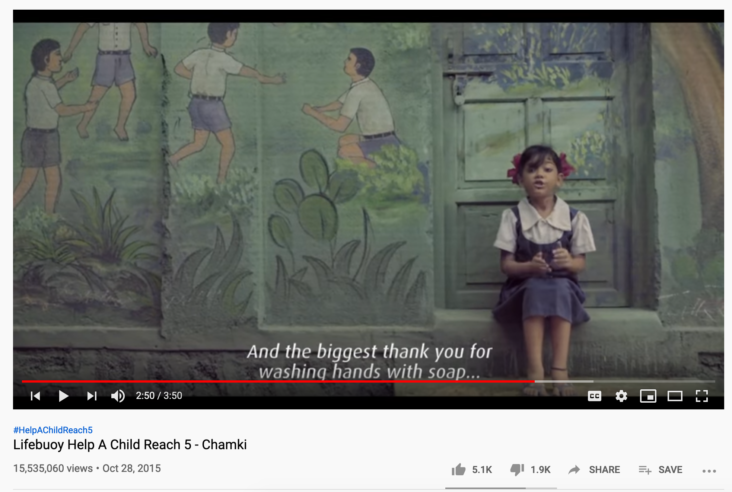Click the 2:50 / 3:50 time display
Screen dimensions: 732x492
click(159, 396)
